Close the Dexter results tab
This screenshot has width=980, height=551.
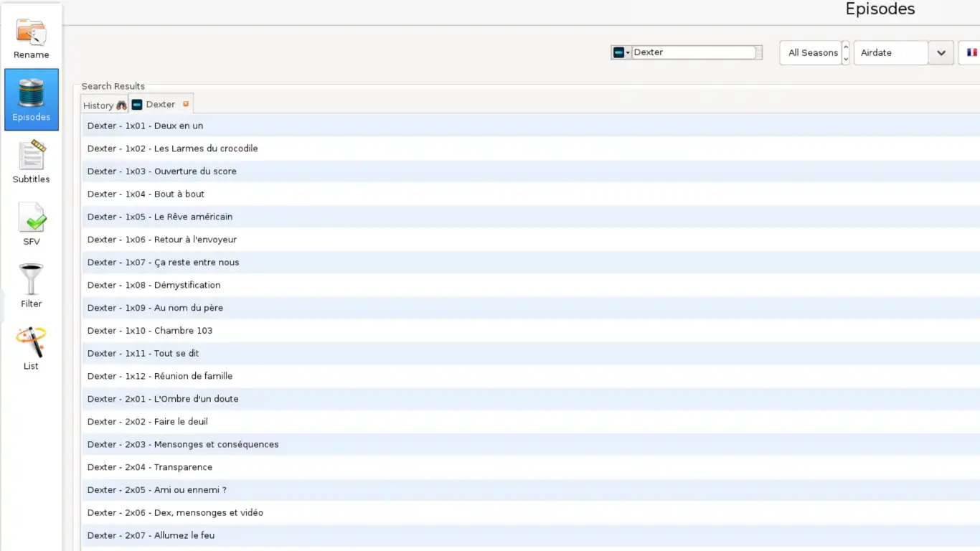186,104
